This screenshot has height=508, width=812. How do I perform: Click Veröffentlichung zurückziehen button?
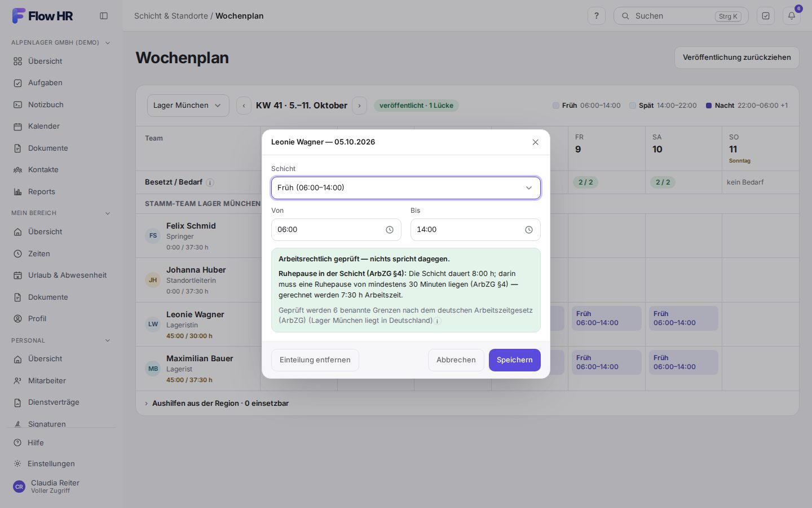[x=737, y=58]
